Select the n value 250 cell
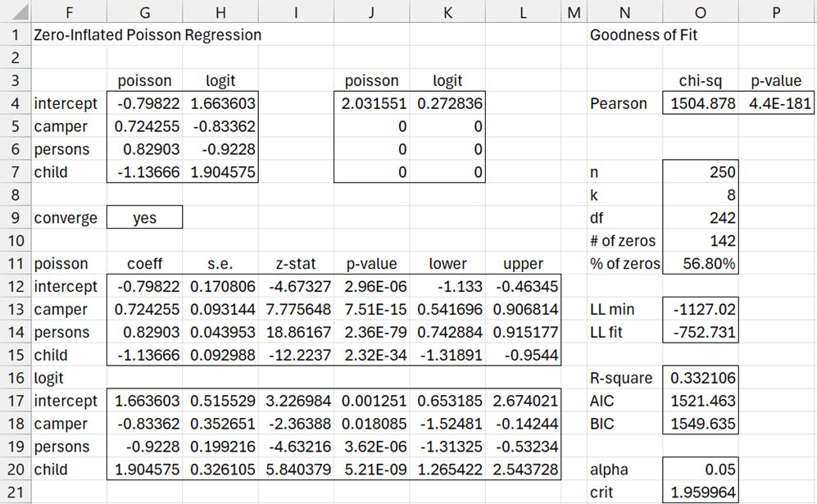The image size is (817, 504). [x=701, y=173]
